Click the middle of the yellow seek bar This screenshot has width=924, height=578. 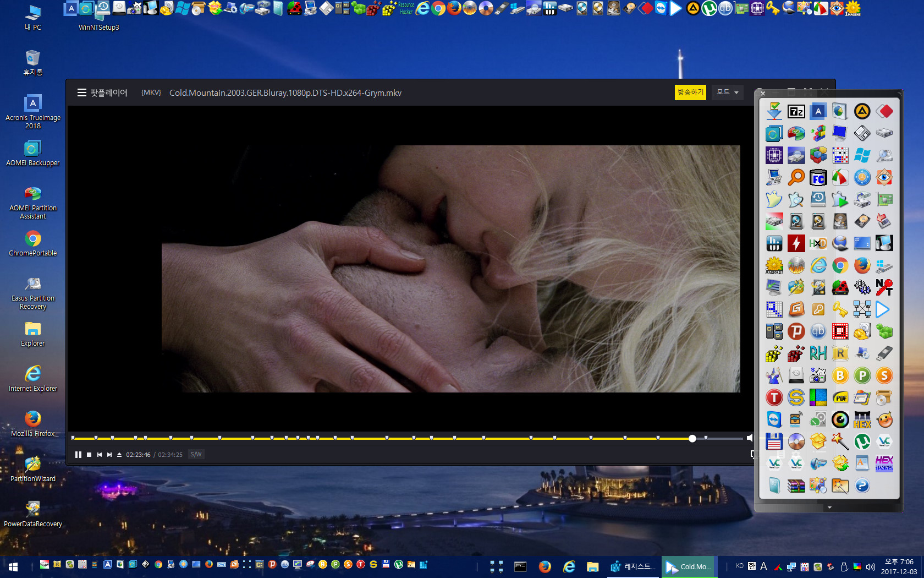[382, 439]
